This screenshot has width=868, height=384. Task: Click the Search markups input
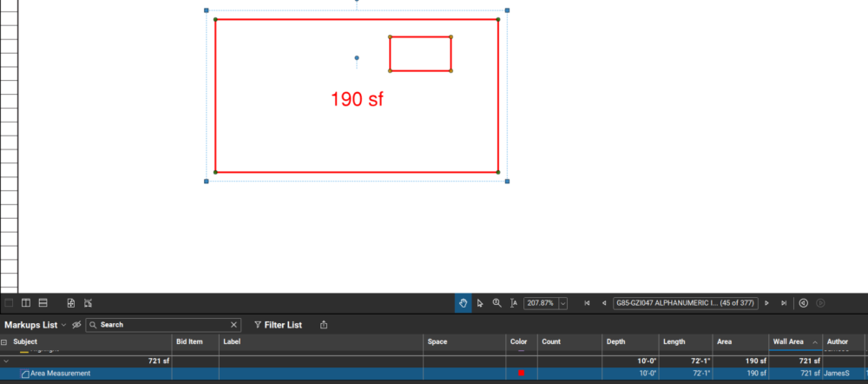(163, 325)
